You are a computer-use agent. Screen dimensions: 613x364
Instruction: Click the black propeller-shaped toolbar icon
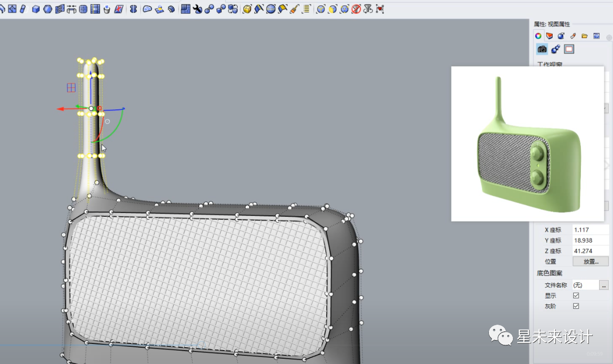click(198, 9)
